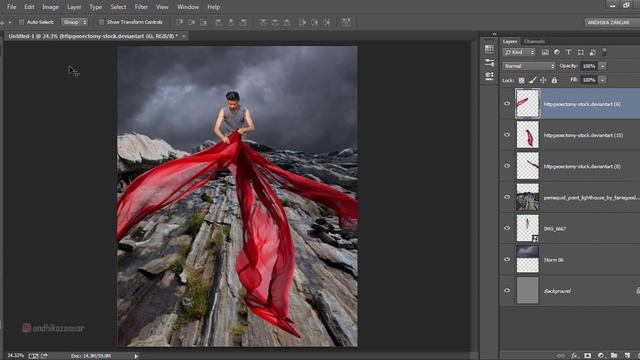Open the Edit menu
The width and height of the screenshot is (640, 360).
click(29, 7)
